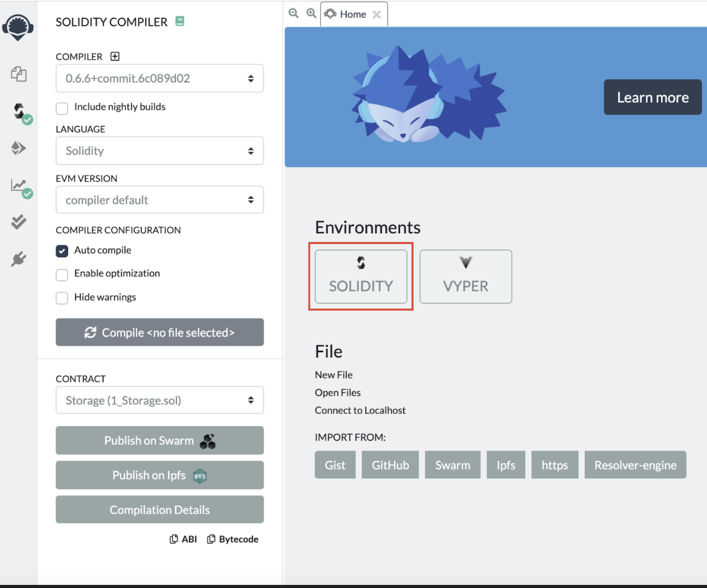Zoom out the editor with the minus magnifier
Image resolution: width=707 pixels, height=588 pixels.
294,13
